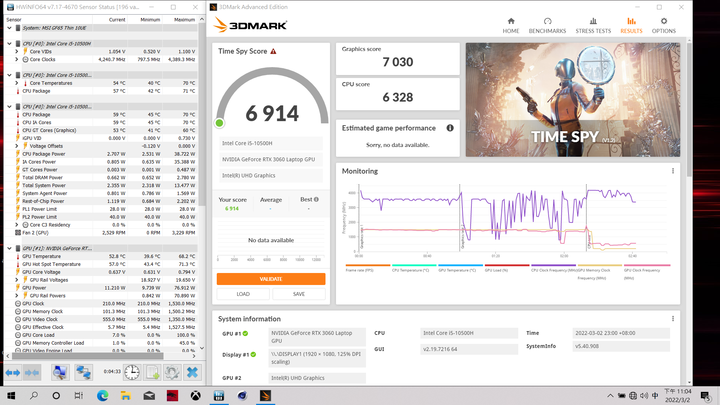Click the shrink columns inward-arrows button in HWiNFO

pyautogui.click(x=32, y=372)
